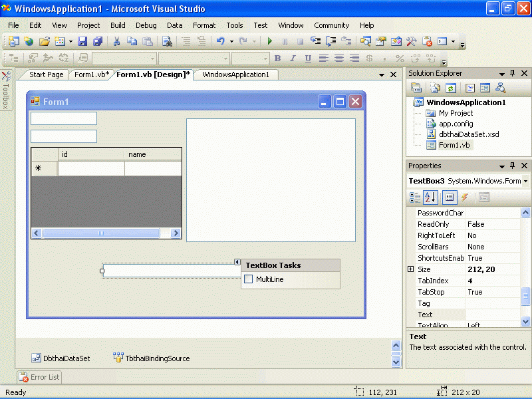Pin the Solution Explorer panel

click(512, 73)
